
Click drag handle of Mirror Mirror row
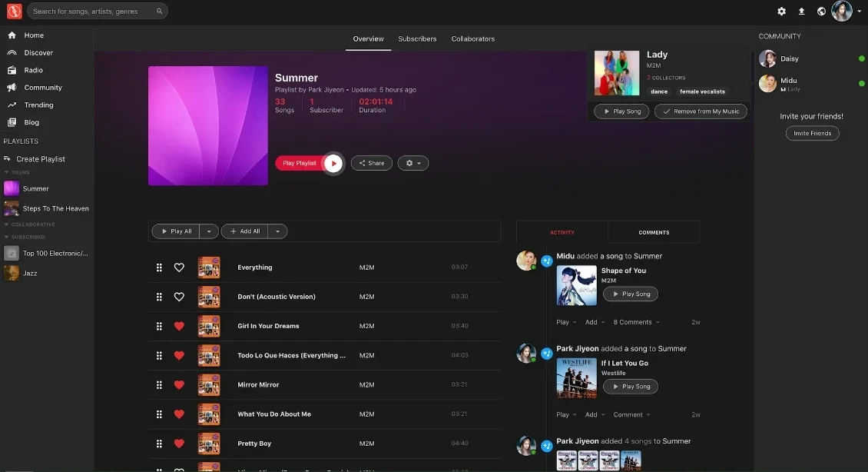[x=159, y=385]
